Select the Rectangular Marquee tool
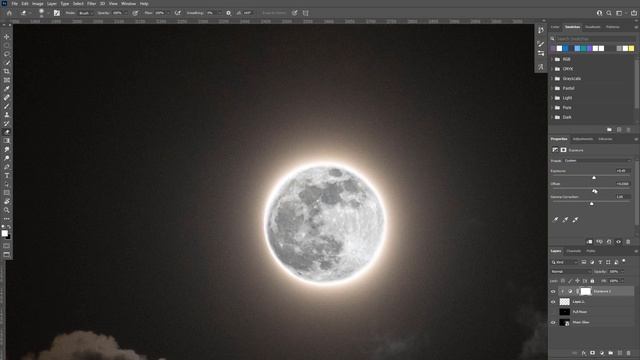Screen dimensions: 640x360 [x=7, y=45]
